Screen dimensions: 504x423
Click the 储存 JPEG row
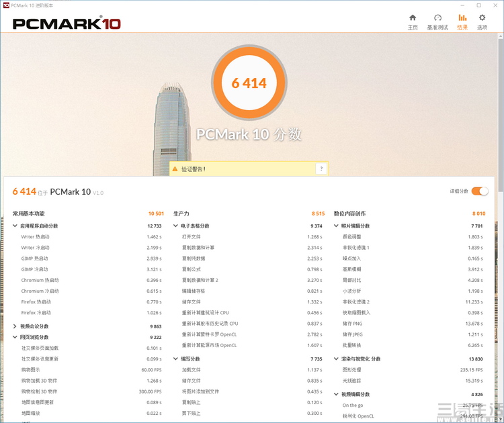pos(413,334)
